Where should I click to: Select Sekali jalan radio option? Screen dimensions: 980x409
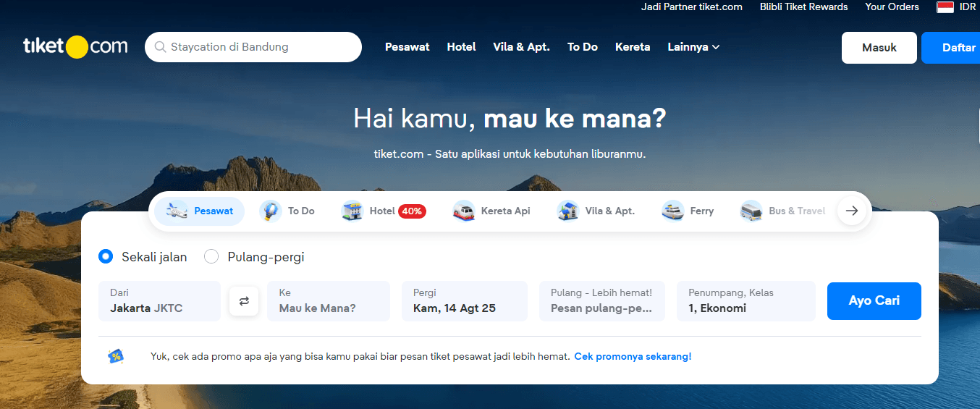click(x=106, y=256)
